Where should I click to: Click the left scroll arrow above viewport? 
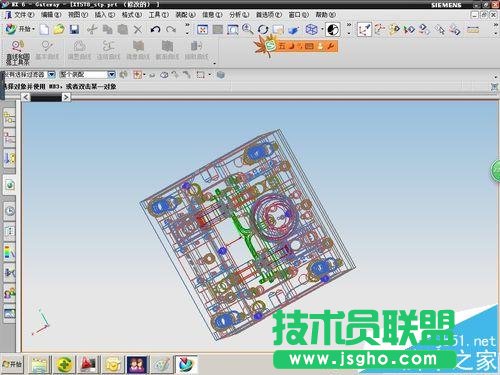(26, 97)
